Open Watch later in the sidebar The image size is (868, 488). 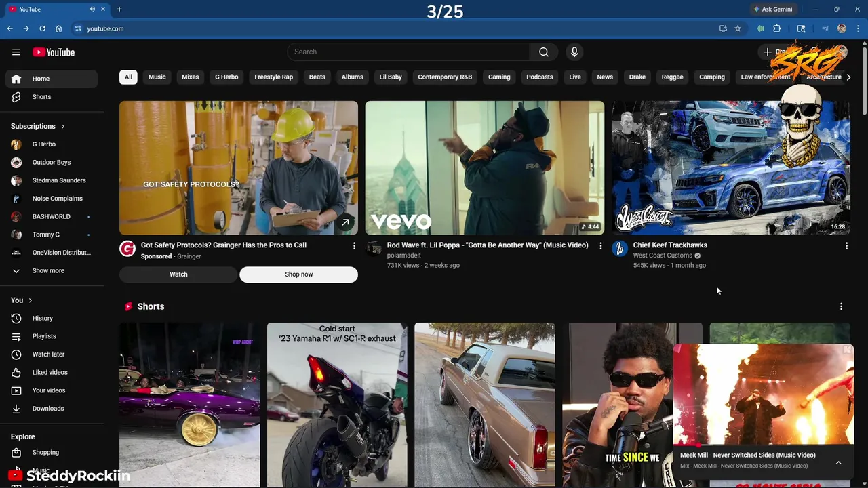[52, 354]
